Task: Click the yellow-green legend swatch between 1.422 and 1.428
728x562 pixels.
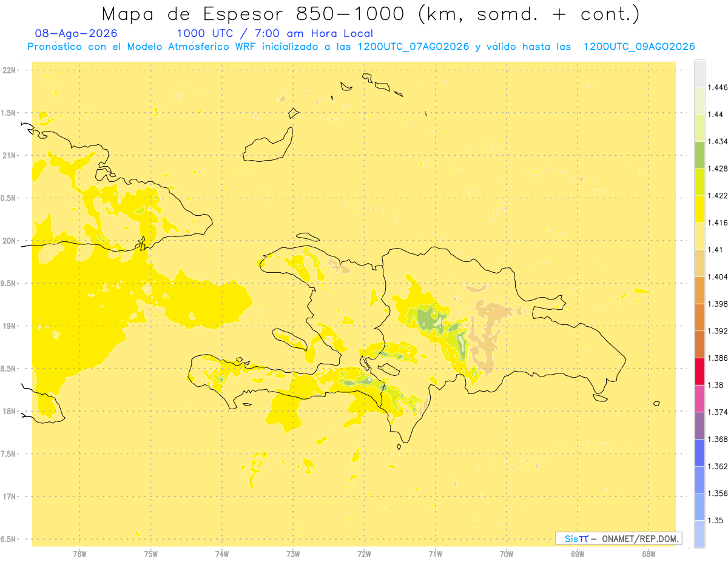Action: coord(699,182)
